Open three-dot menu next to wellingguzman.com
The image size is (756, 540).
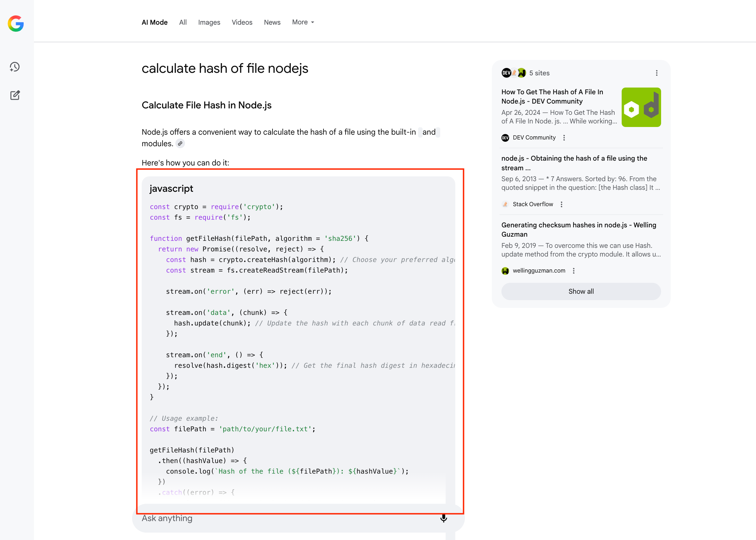pyautogui.click(x=574, y=271)
